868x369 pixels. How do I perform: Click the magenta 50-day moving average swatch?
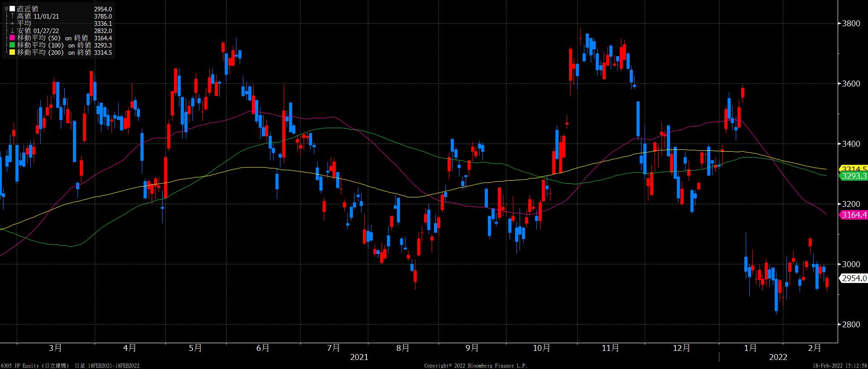click(12, 38)
